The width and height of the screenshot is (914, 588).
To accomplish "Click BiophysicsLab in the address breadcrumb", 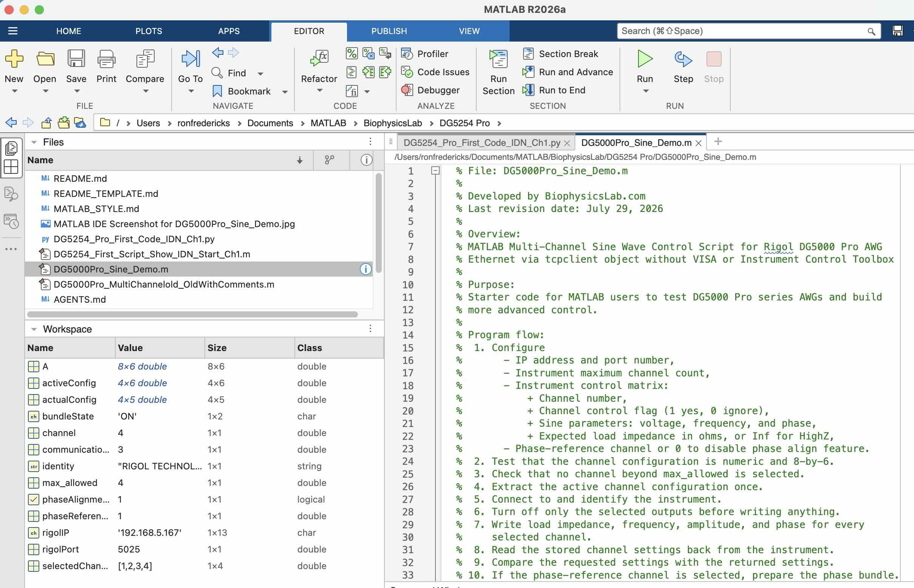I will pyautogui.click(x=393, y=123).
